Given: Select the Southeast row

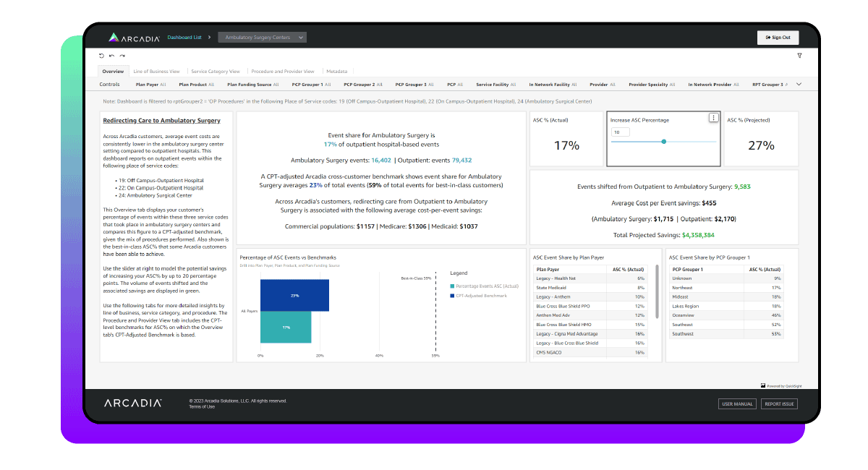Looking at the screenshot, I should [726, 325].
